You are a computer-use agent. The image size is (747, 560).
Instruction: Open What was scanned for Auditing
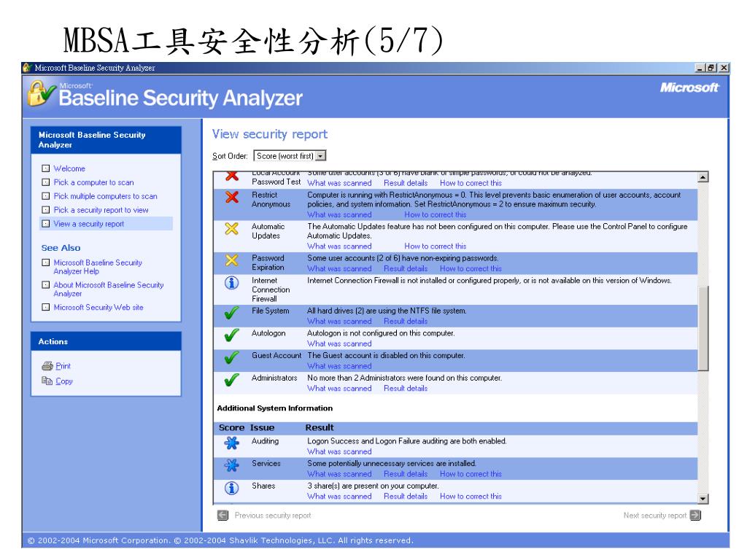click(x=339, y=451)
